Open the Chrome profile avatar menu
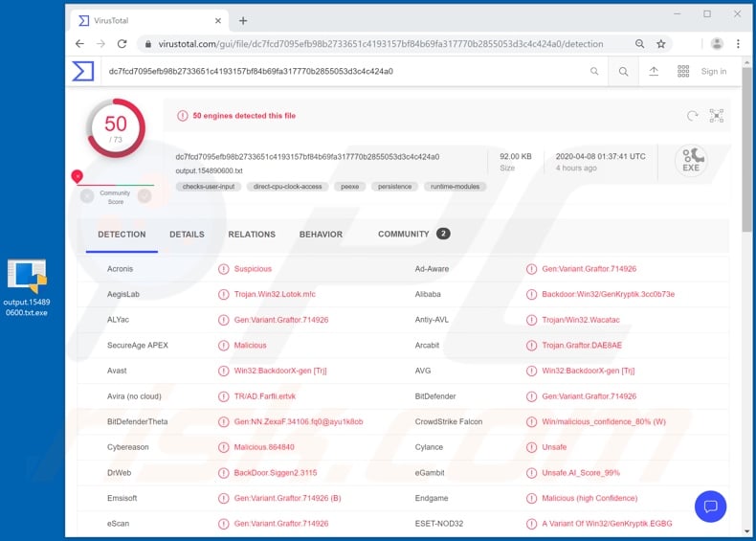The width and height of the screenshot is (756, 541). pos(715,44)
